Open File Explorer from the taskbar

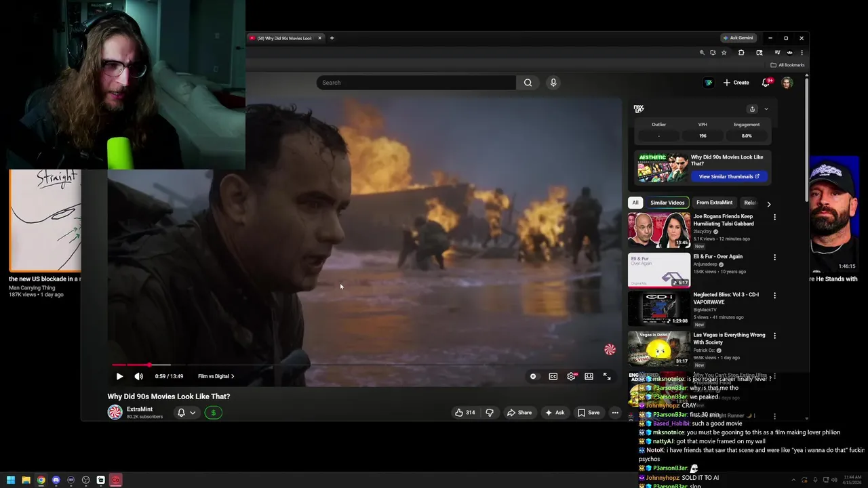[x=26, y=480]
